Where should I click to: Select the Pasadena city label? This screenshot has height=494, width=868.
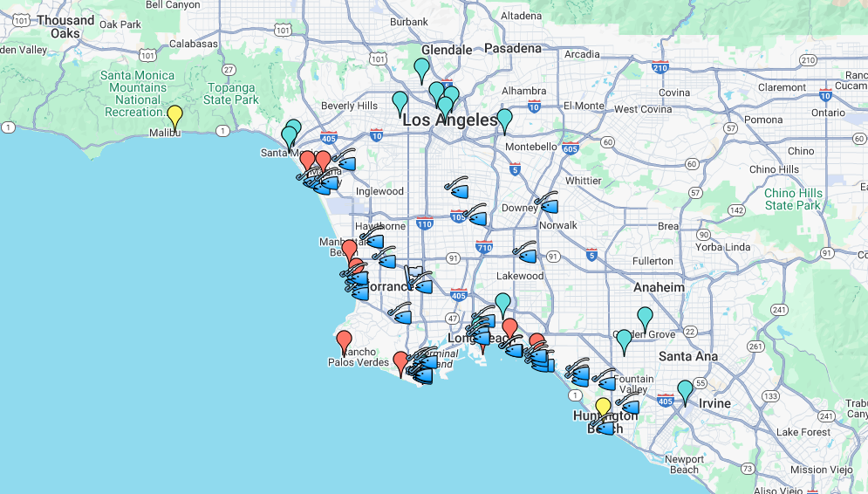[x=512, y=48]
